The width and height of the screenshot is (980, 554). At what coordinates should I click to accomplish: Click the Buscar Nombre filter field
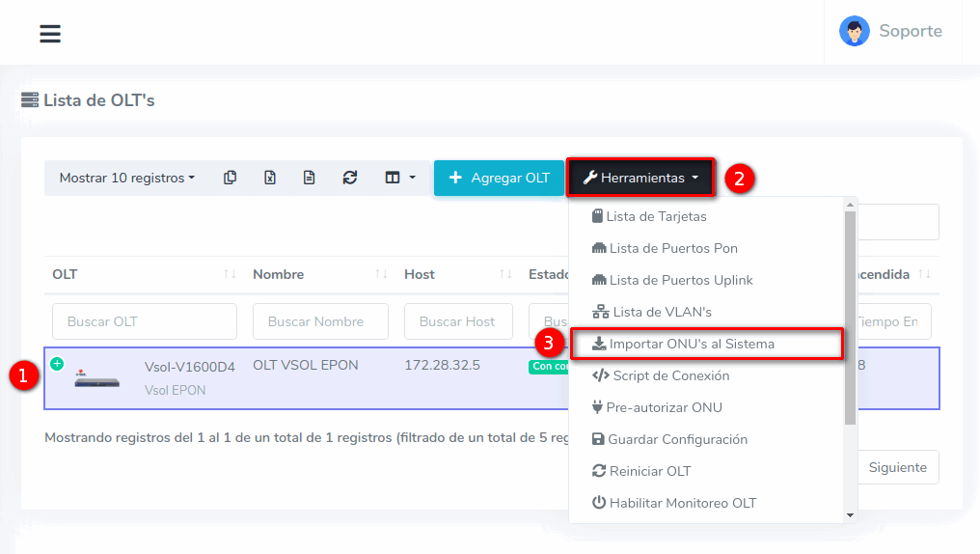pos(320,321)
